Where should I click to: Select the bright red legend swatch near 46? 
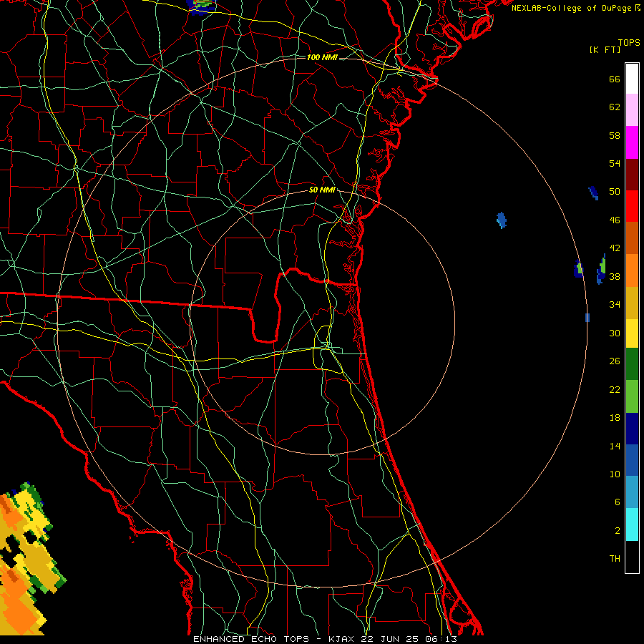[632, 206]
